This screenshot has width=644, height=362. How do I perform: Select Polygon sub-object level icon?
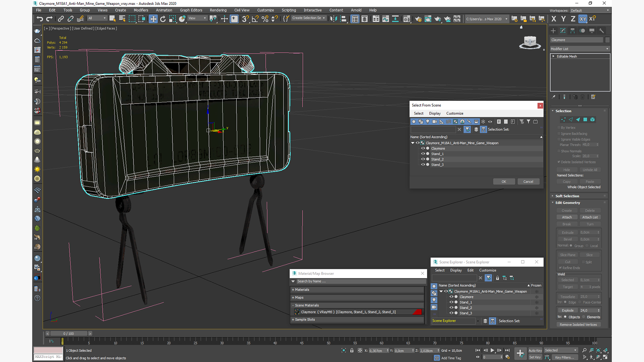click(x=585, y=120)
